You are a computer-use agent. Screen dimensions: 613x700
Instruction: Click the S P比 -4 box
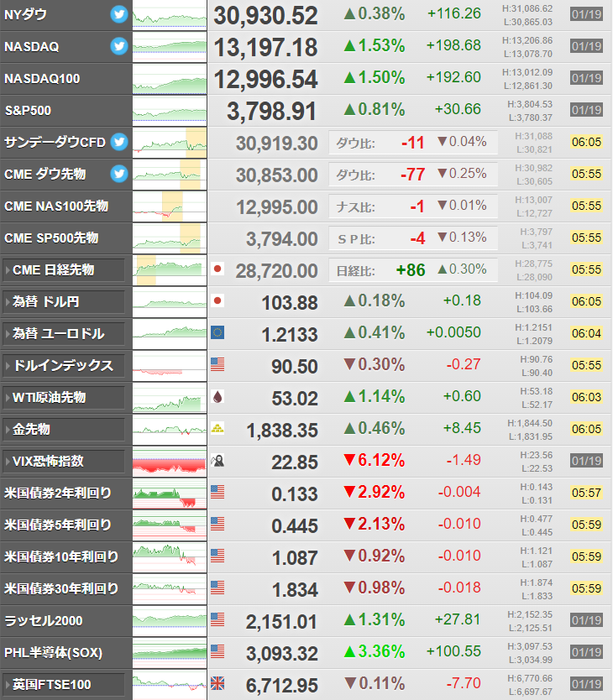(413, 238)
